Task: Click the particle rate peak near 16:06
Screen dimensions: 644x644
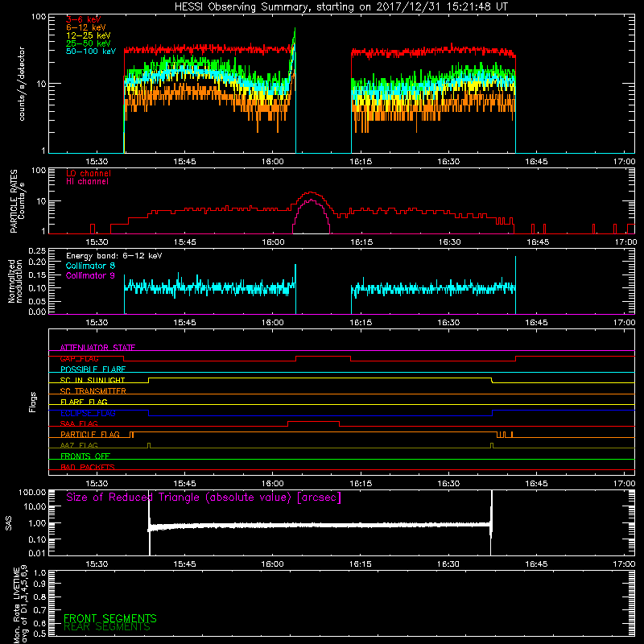Action: [x=312, y=192]
